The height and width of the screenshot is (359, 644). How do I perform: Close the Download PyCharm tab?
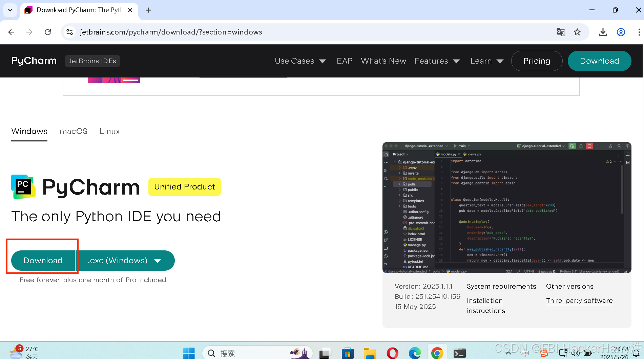tap(130, 10)
